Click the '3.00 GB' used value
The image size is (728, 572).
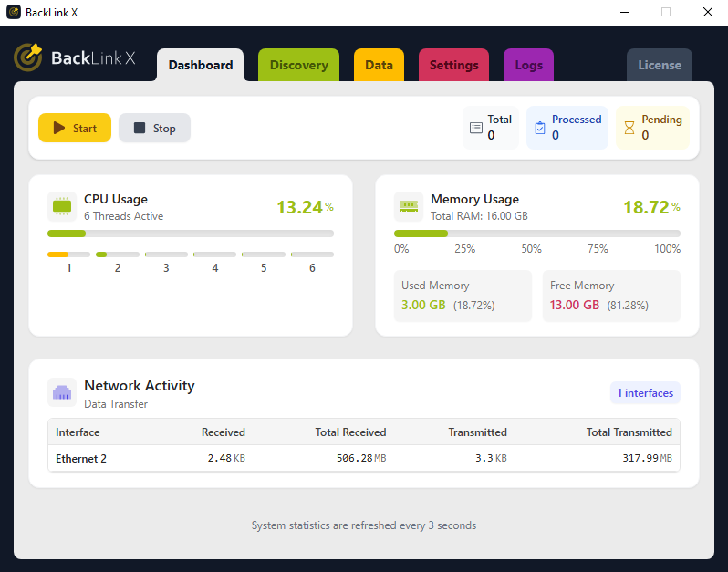coord(423,305)
